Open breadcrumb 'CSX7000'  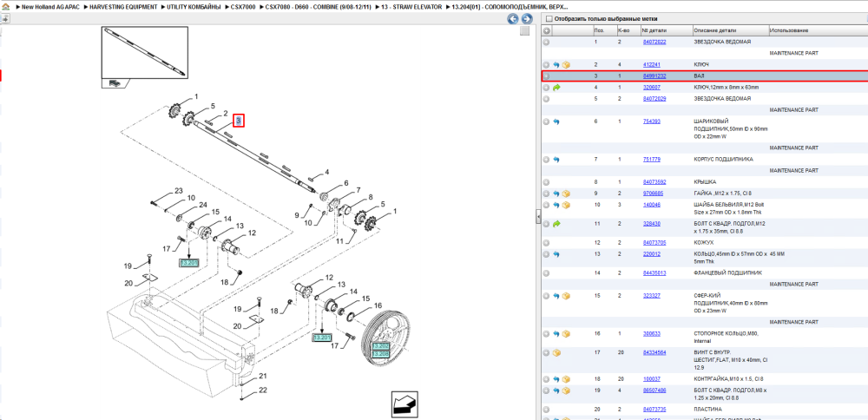(243, 6)
